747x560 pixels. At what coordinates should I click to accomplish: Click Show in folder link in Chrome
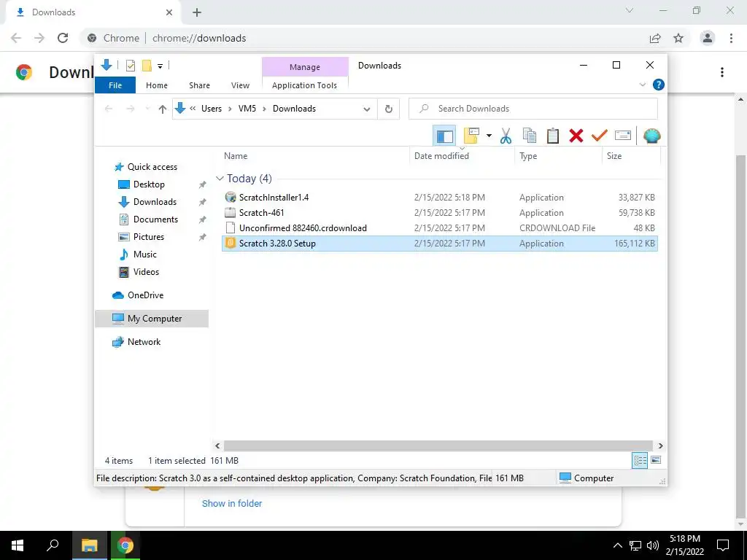pyautogui.click(x=232, y=503)
